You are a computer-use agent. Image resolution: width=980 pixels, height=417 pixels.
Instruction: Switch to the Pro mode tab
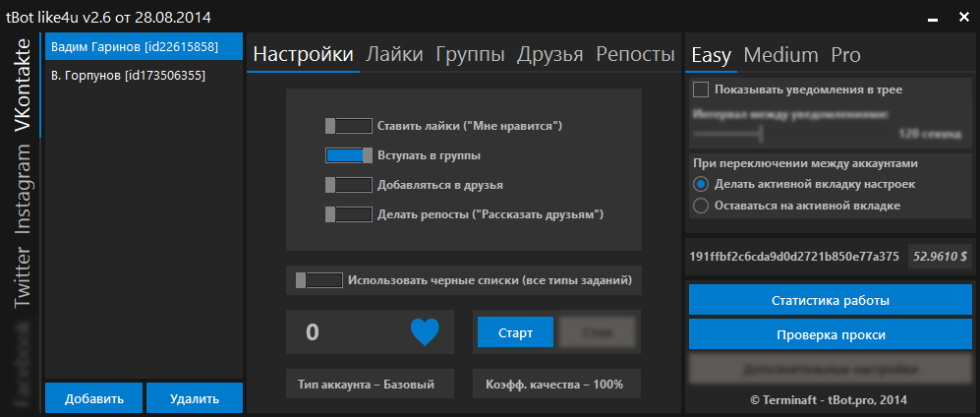point(845,55)
